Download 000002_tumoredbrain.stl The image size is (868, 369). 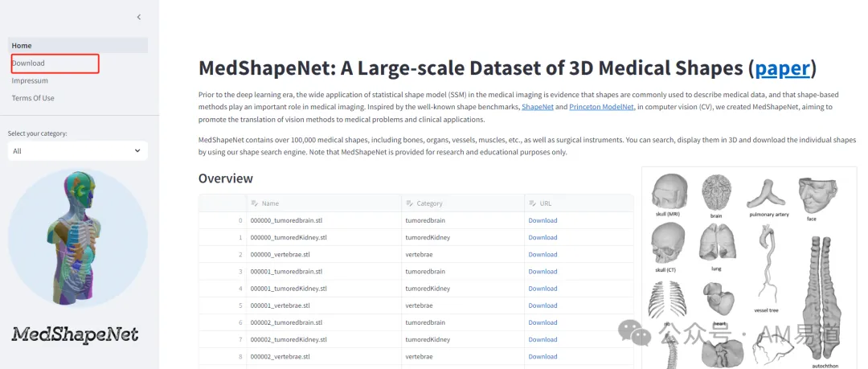[542, 322]
